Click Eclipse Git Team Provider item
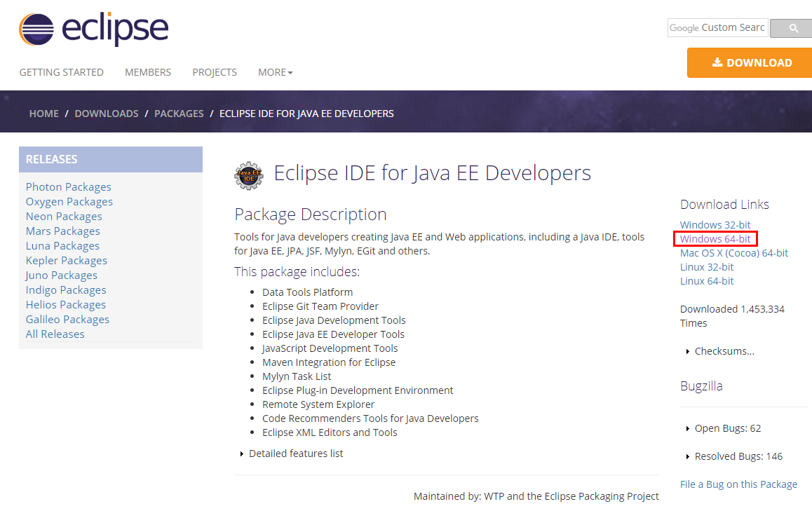 pos(320,306)
